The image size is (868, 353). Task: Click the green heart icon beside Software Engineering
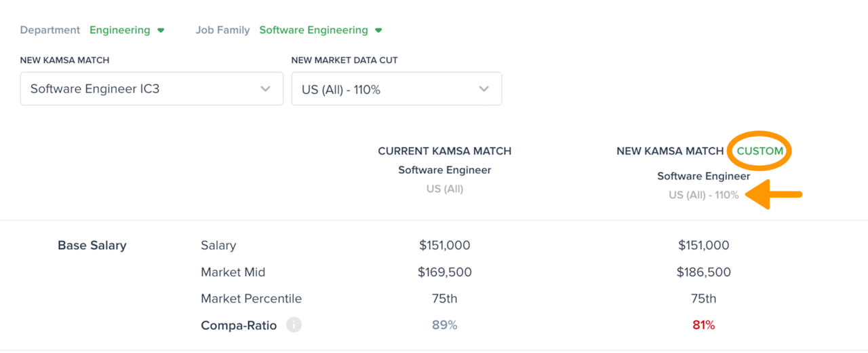click(378, 31)
